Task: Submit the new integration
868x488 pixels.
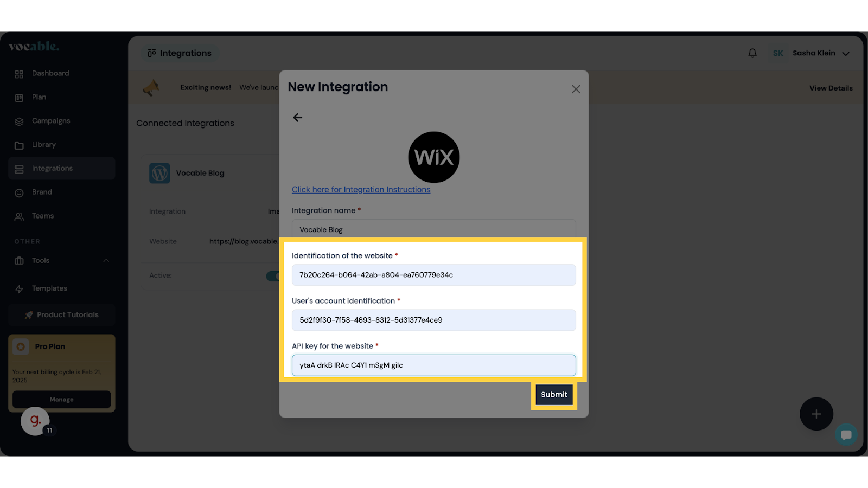Action: click(554, 395)
